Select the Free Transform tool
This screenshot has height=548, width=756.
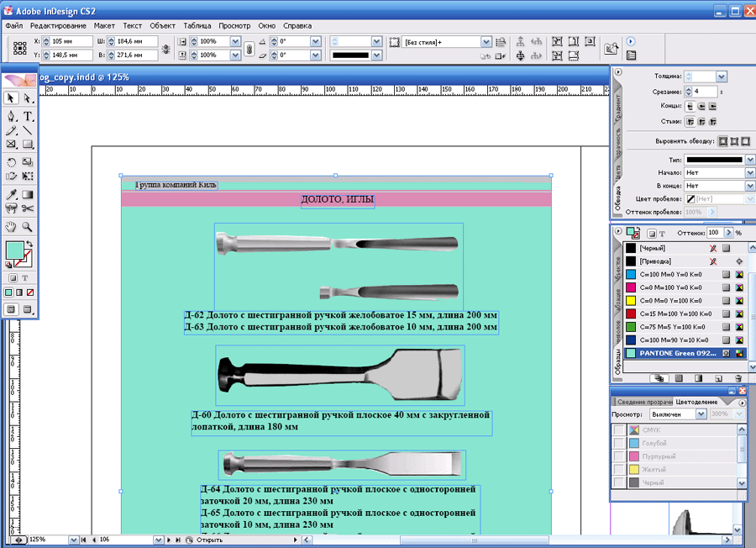click(x=28, y=176)
